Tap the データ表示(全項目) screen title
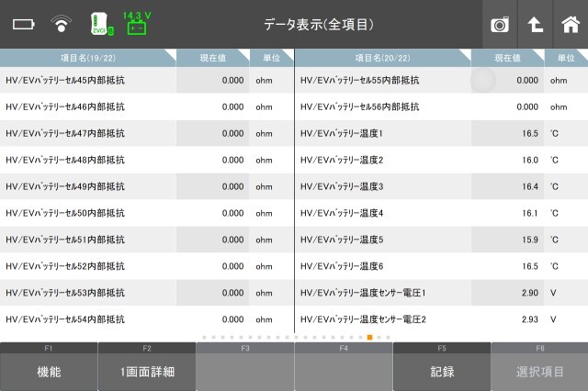This screenshot has width=588, height=391. coord(319,25)
